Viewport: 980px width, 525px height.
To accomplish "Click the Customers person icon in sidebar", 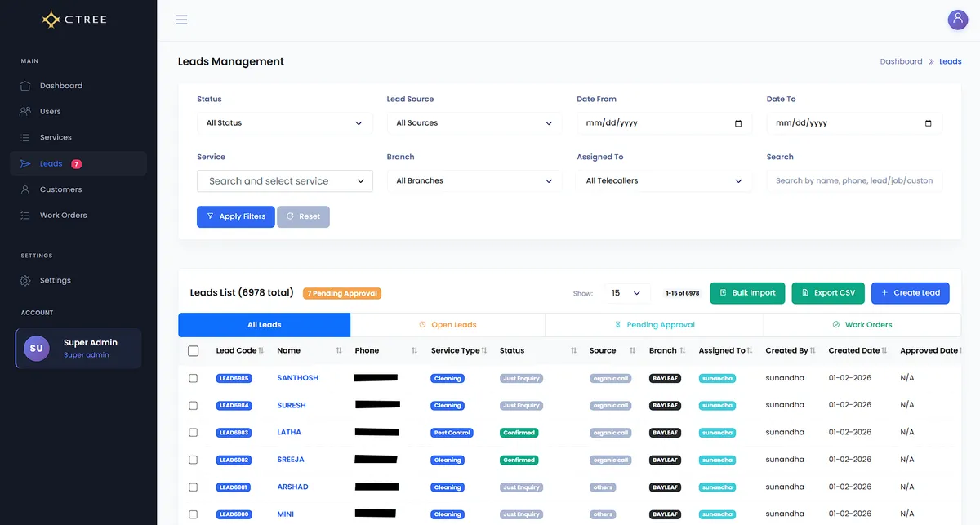I will 25,189.
